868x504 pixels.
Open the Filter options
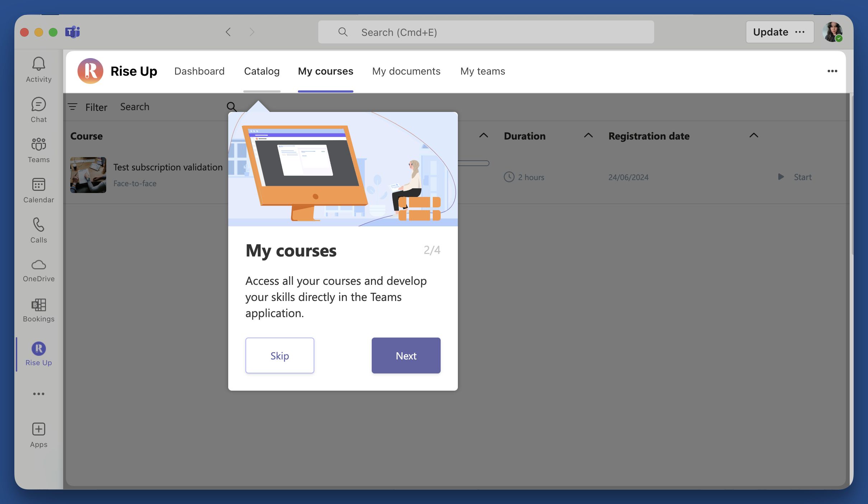[x=87, y=107]
